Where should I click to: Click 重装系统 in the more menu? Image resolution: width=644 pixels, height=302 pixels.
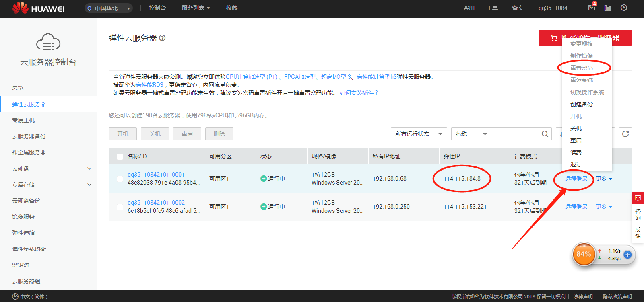tap(582, 80)
